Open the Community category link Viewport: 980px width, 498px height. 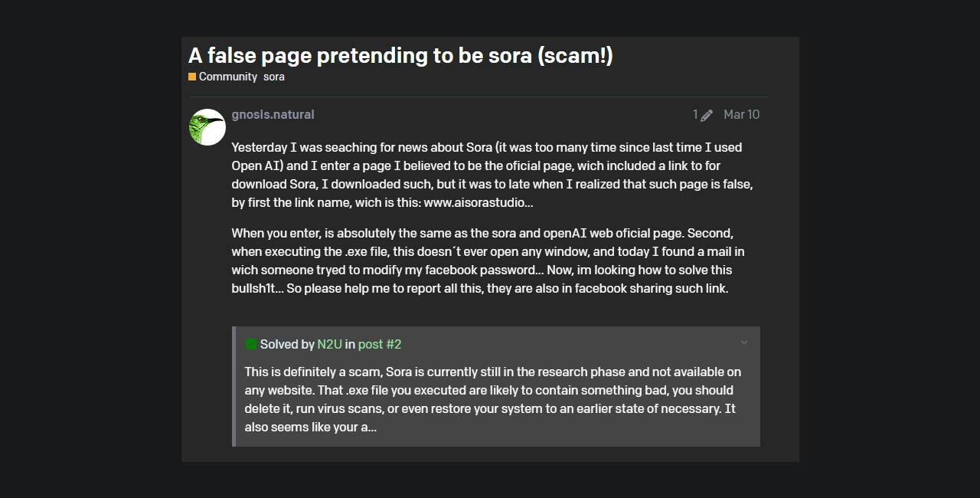pyautogui.click(x=227, y=77)
